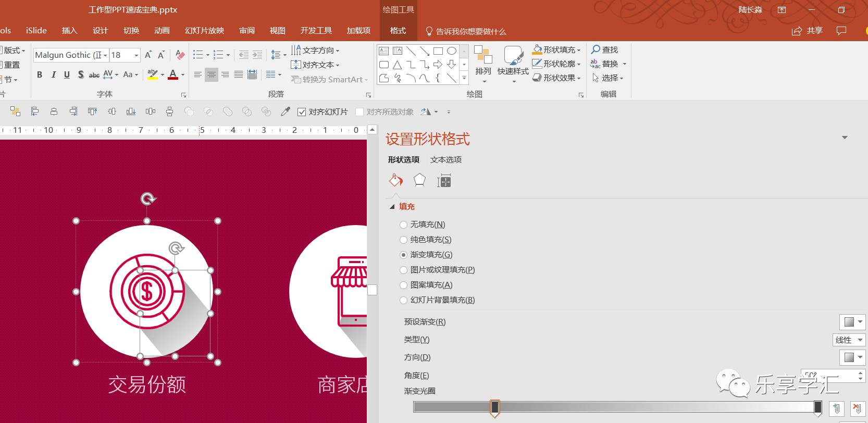Select 图片或纹理填充 option
Viewport: 868px width, 423px height.
point(437,270)
